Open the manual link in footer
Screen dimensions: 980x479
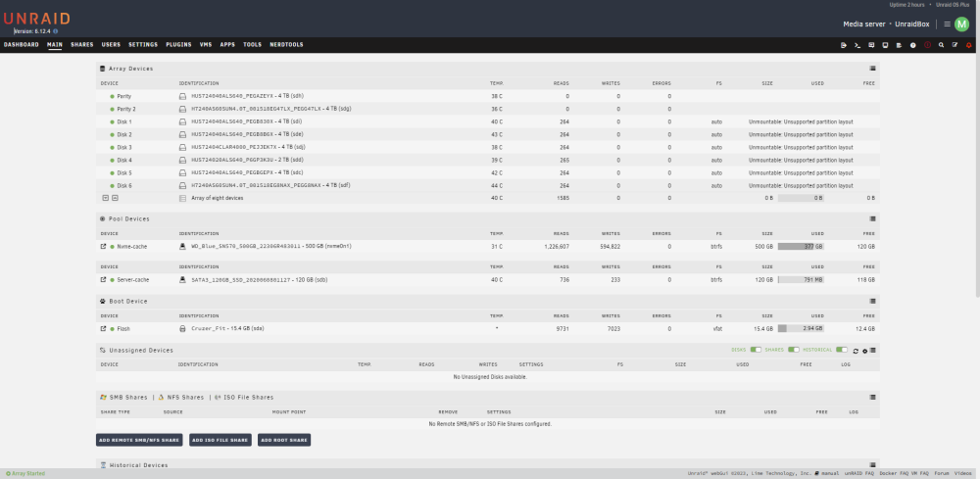pos(831,473)
